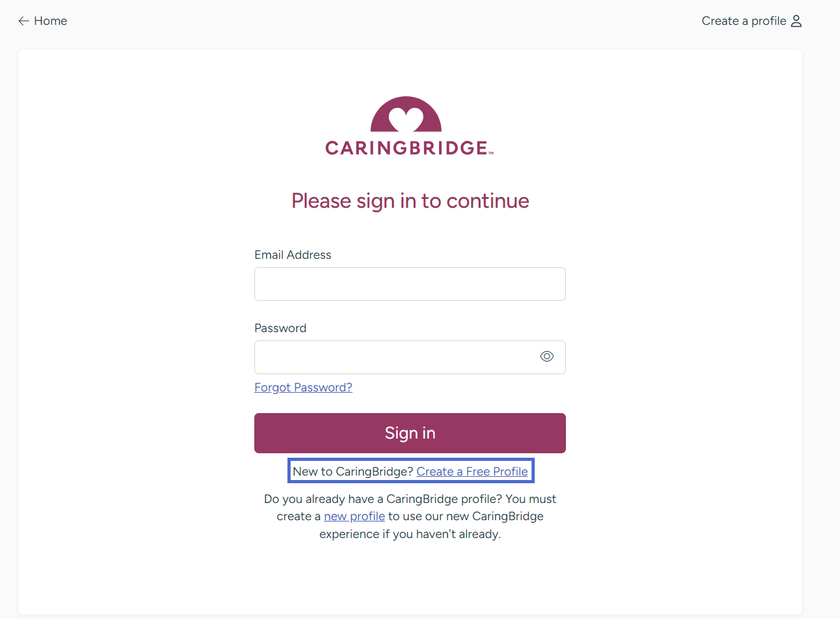Click the TM symbol next to CARINGBRIDGE
Image resolution: width=840 pixels, height=619 pixels.
coord(491,153)
